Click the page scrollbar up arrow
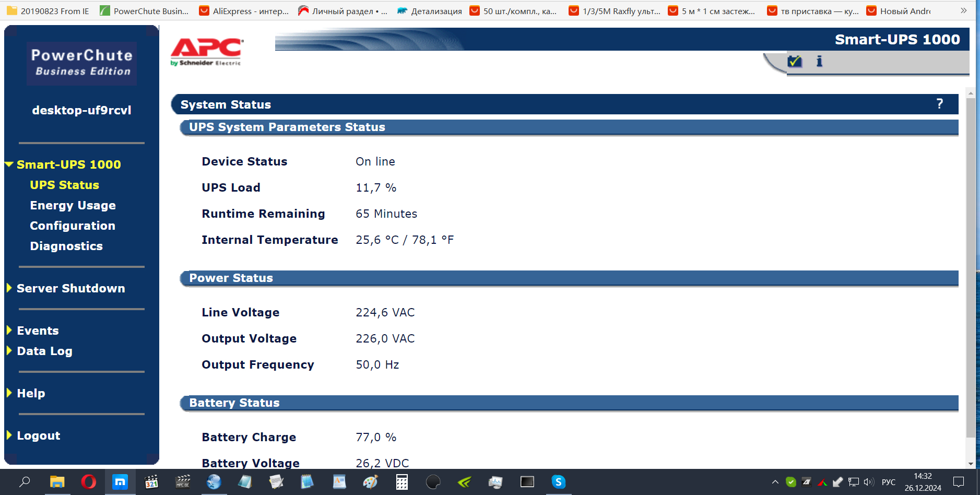This screenshot has width=980, height=495. [x=971, y=93]
